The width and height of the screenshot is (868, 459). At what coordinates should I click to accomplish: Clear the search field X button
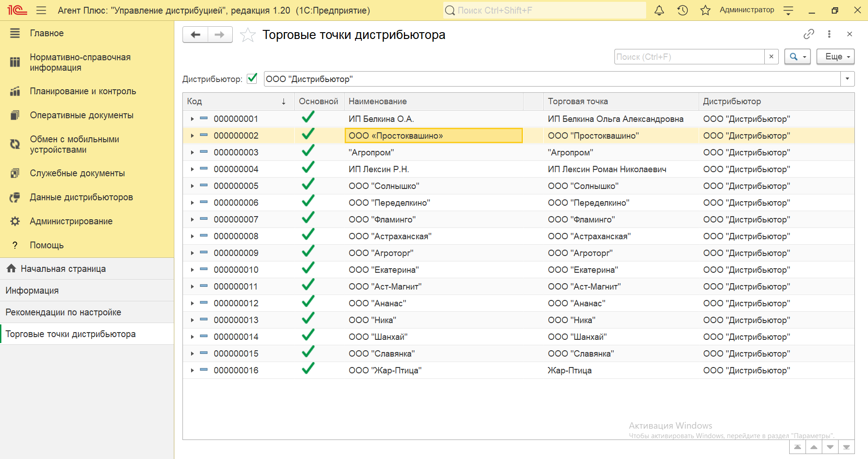tap(771, 57)
